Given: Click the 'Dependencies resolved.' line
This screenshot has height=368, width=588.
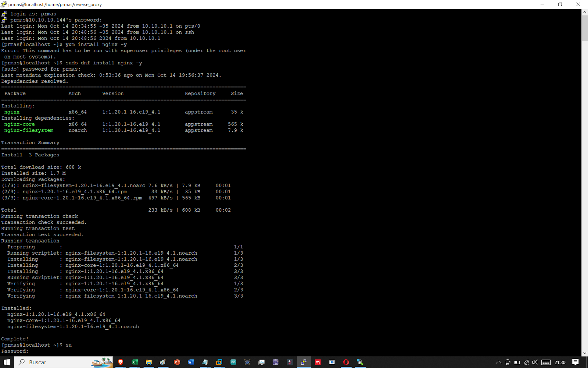Looking at the screenshot, I should coord(35,81).
